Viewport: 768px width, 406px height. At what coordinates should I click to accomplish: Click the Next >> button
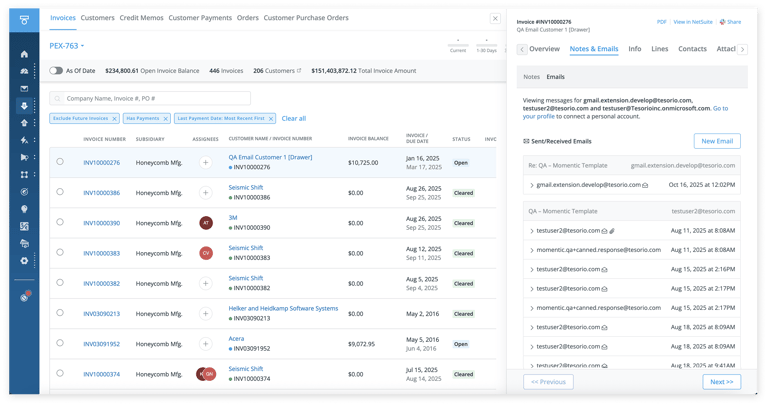click(721, 382)
